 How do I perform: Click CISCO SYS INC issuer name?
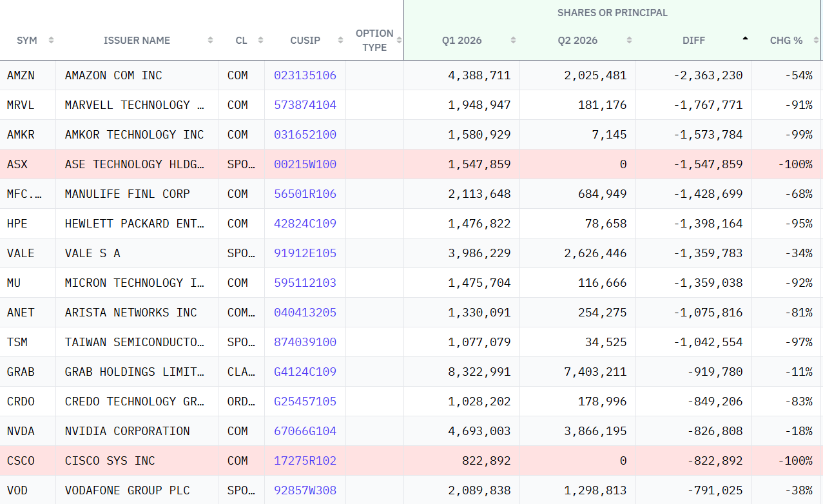pyautogui.click(x=110, y=461)
